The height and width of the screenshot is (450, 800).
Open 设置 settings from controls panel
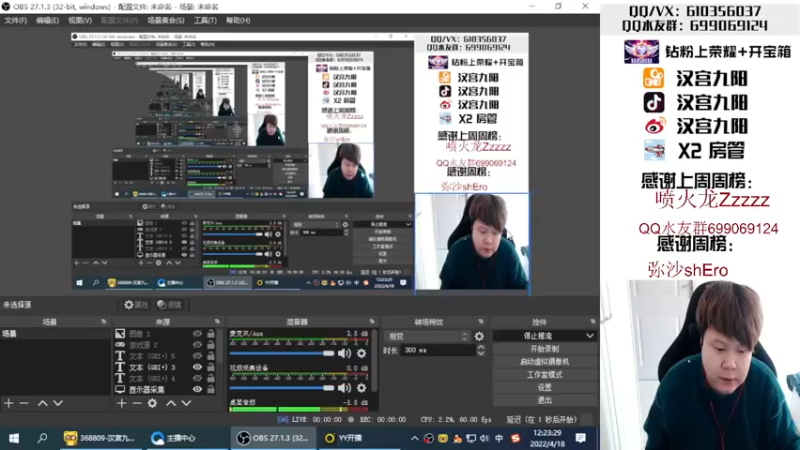545,387
